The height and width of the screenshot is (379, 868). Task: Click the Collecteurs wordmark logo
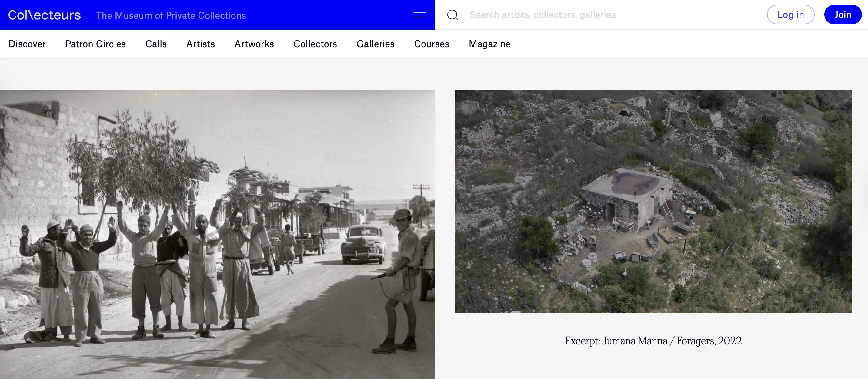(x=44, y=15)
